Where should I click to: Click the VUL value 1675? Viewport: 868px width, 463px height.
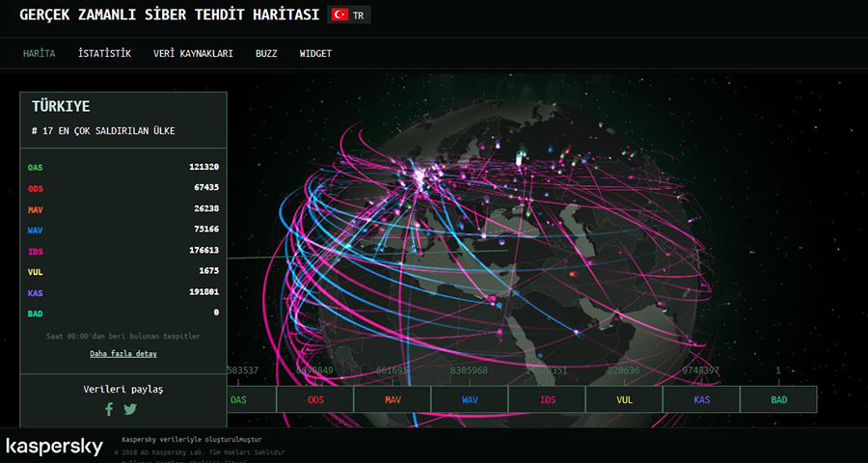(x=208, y=271)
